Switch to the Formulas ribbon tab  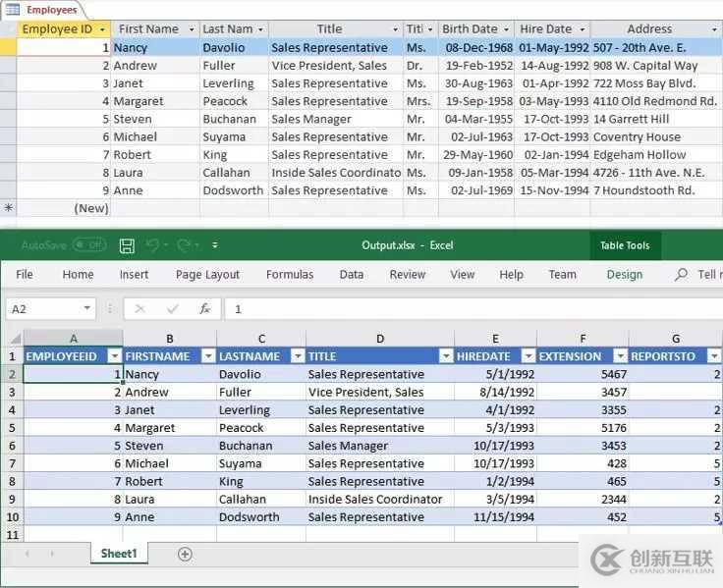click(x=290, y=275)
